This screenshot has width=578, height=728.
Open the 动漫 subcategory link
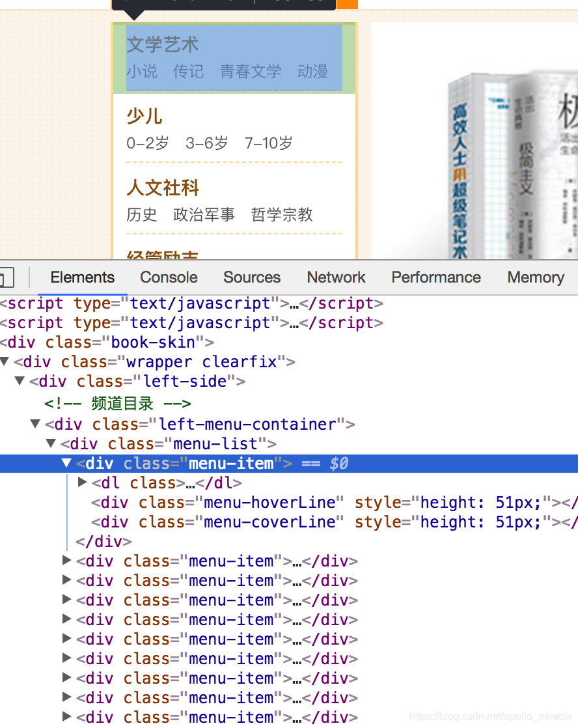pyautogui.click(x=313, y=72)
